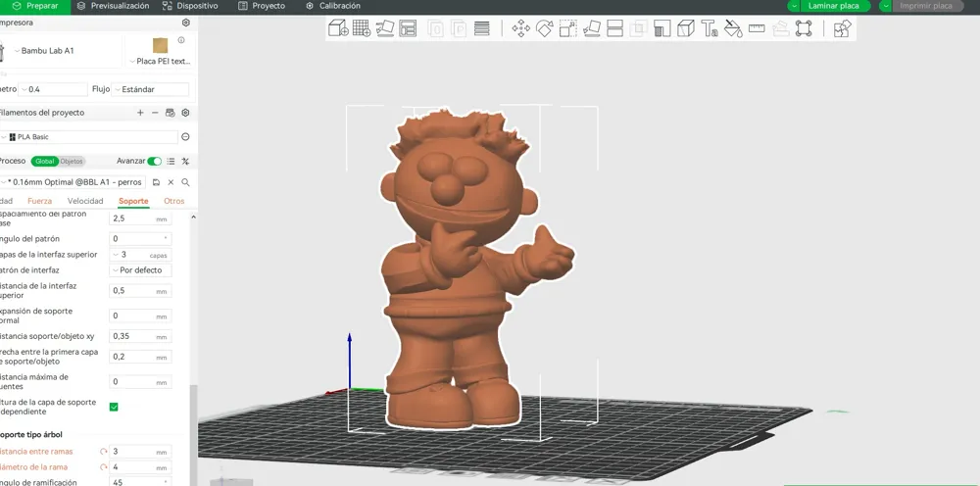This screenshot has width=980, height=486.
Task: Uncheck independent support layer height checkbox
Action: pyautogui.click(x=114, y=407)
